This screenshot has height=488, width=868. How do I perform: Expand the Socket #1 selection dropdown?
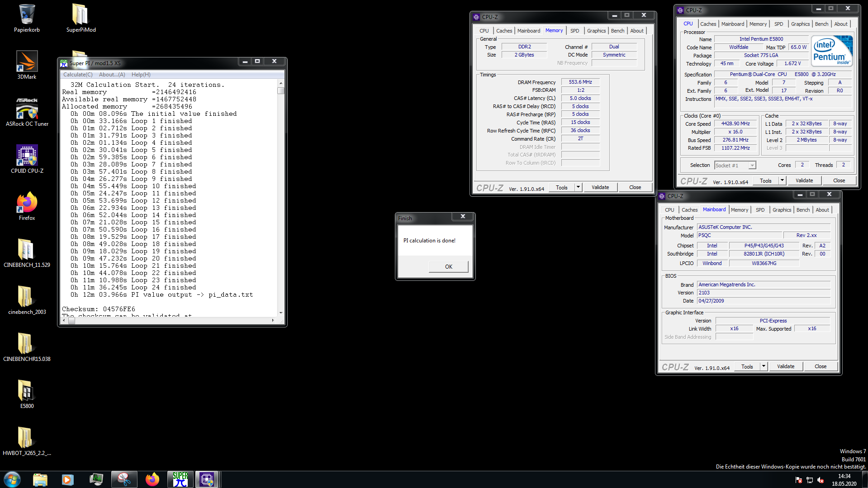tap(752, 166)
